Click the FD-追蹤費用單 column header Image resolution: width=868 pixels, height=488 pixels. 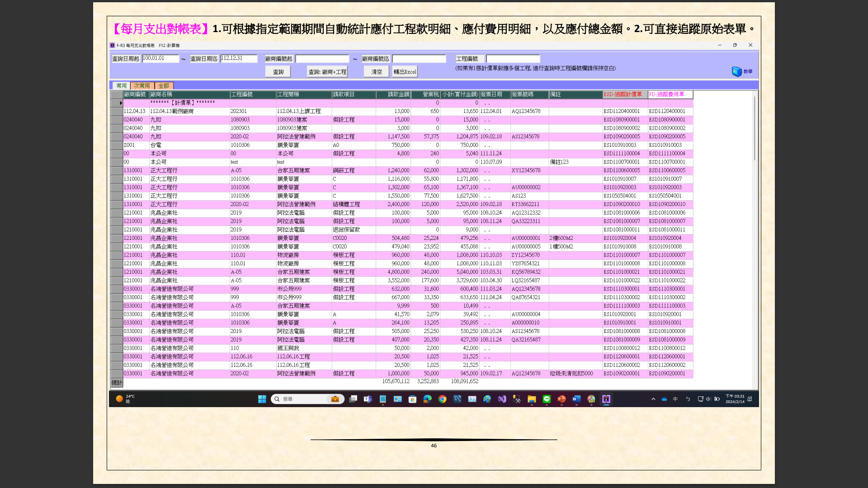(670, 94)
